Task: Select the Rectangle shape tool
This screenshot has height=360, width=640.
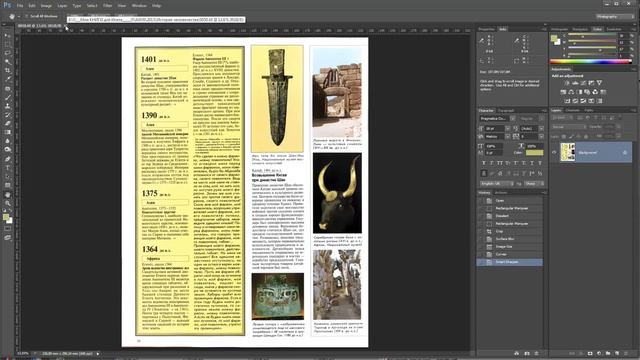Action: tap(7, 185)
